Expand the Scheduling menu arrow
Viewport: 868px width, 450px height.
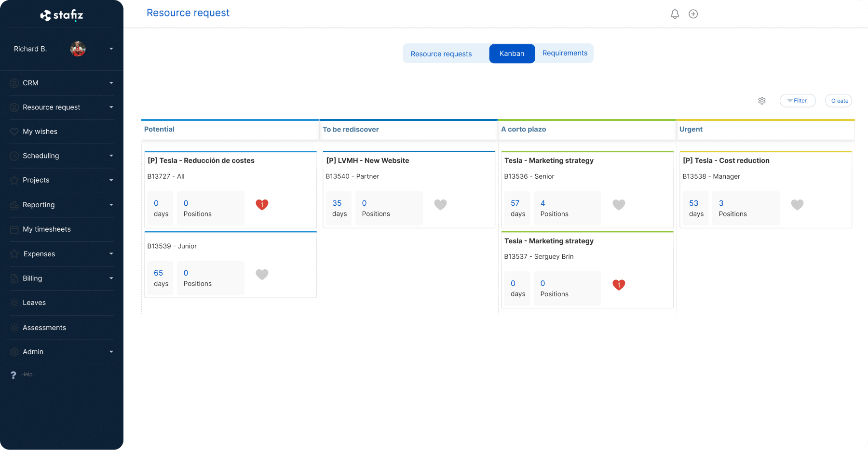pyautogui.click(x=111, y=156)
